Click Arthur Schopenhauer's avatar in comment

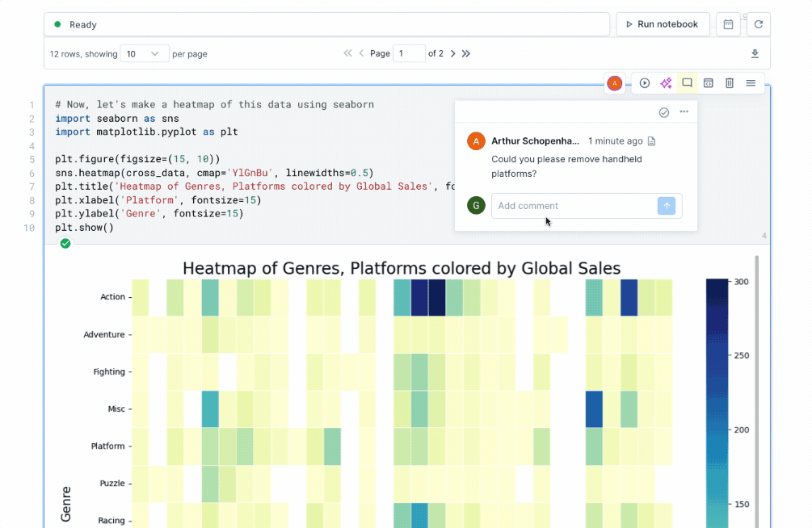[x=476, y=141]
